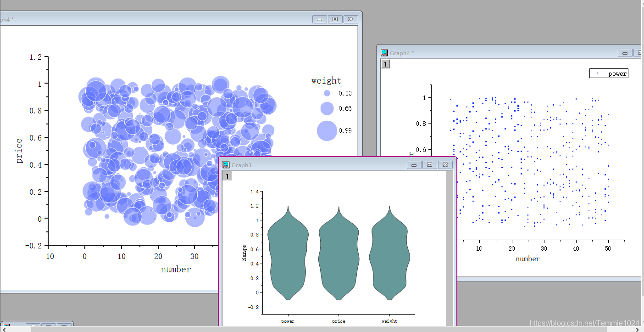Click the 0.8 tick label in Graph2
The height and width of the screenshot is (332, 644).
tap(421, 124)
